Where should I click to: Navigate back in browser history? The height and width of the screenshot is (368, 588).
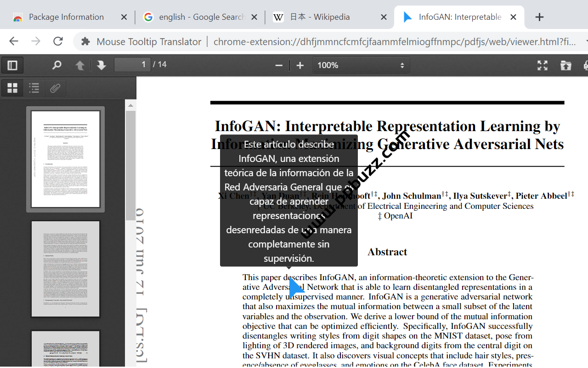14,41
